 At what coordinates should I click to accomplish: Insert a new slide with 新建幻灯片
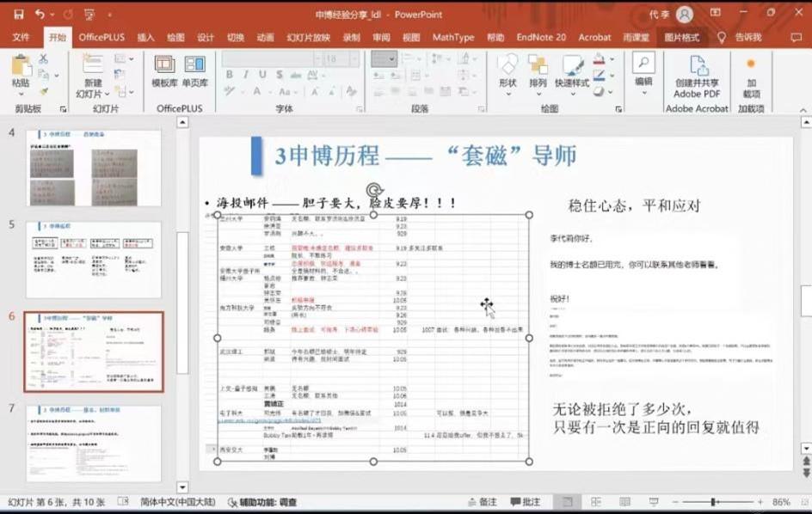click(x=93, y=66)
